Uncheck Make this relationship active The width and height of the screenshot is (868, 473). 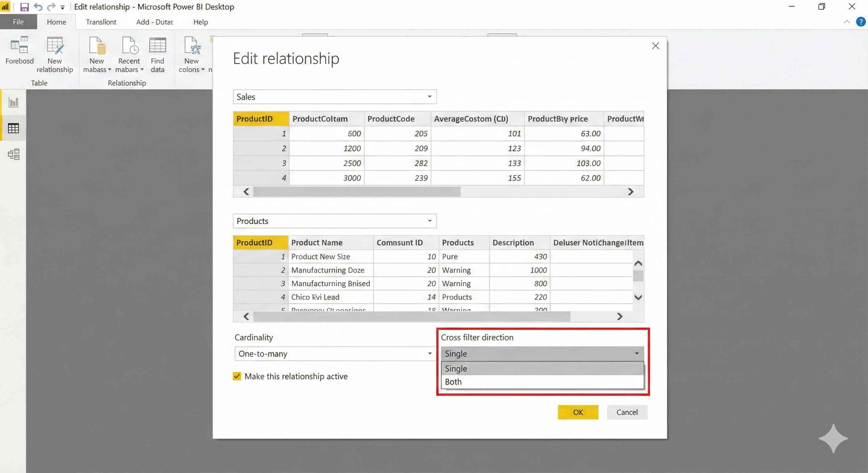[x=237, y=376]
